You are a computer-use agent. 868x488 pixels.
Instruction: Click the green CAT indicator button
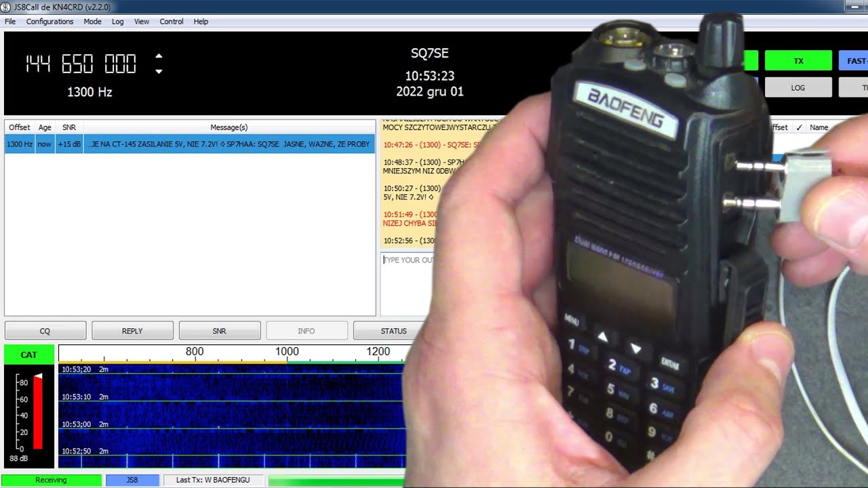(x=28, y=354)
